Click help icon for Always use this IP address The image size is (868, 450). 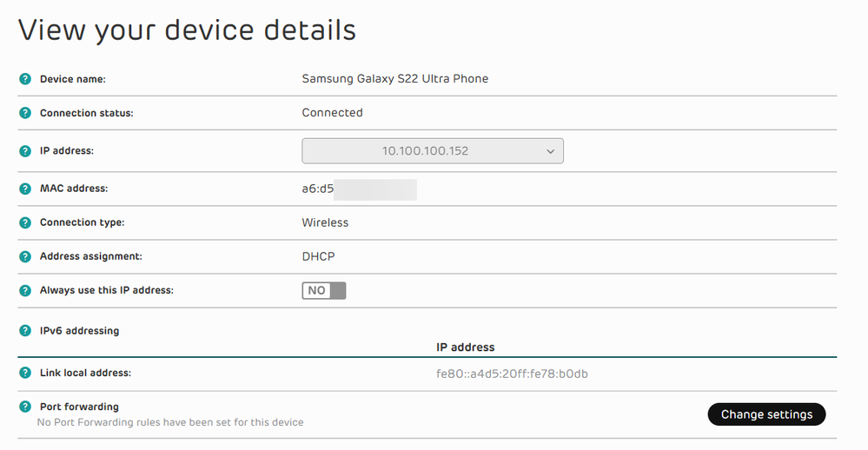[25, 290]
